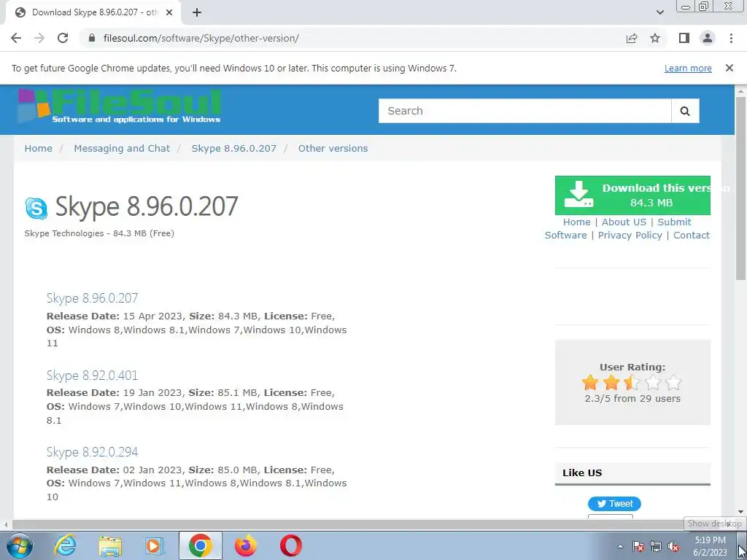The width and height of the screenshot is (747, 560).
Task: Dismiss the Chrome update notice
Action: pyautogui.click(x=729, y=68)
